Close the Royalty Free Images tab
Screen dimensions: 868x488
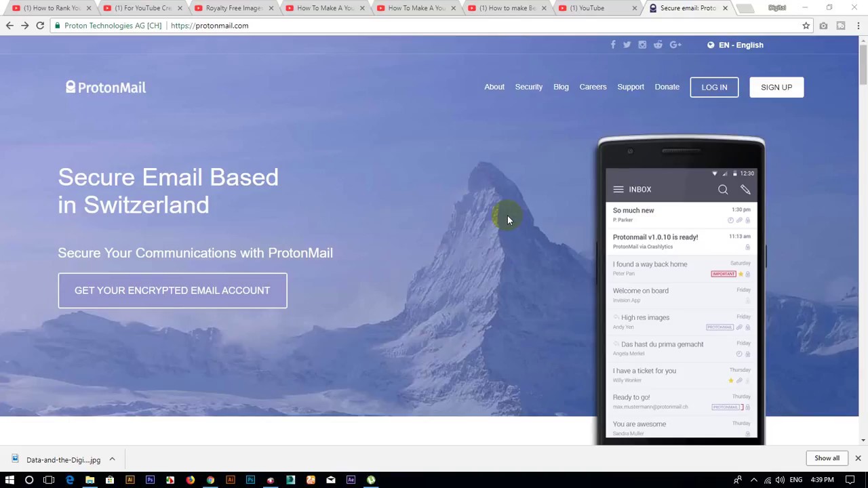tap(271, 8)
